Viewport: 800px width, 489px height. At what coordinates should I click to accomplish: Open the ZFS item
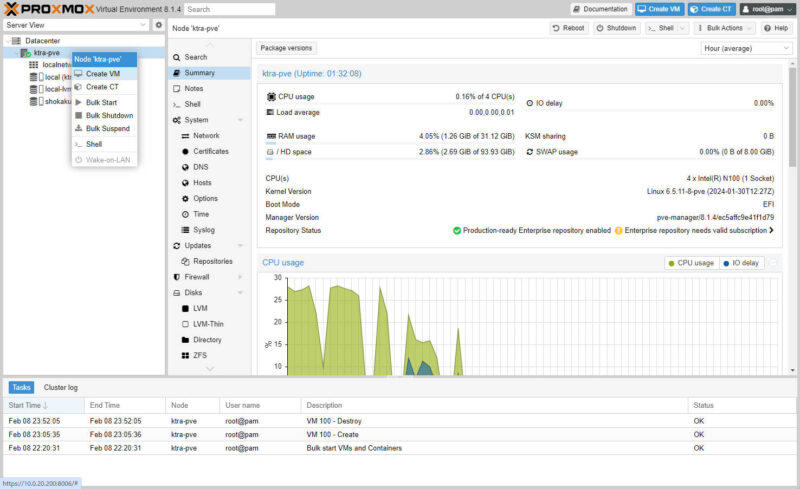(x=209, y=355)
